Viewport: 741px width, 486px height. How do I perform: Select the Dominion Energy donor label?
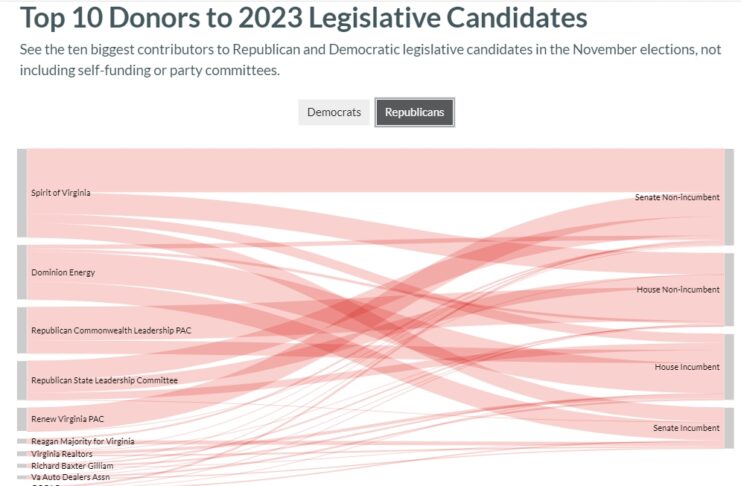click(63, 272)
